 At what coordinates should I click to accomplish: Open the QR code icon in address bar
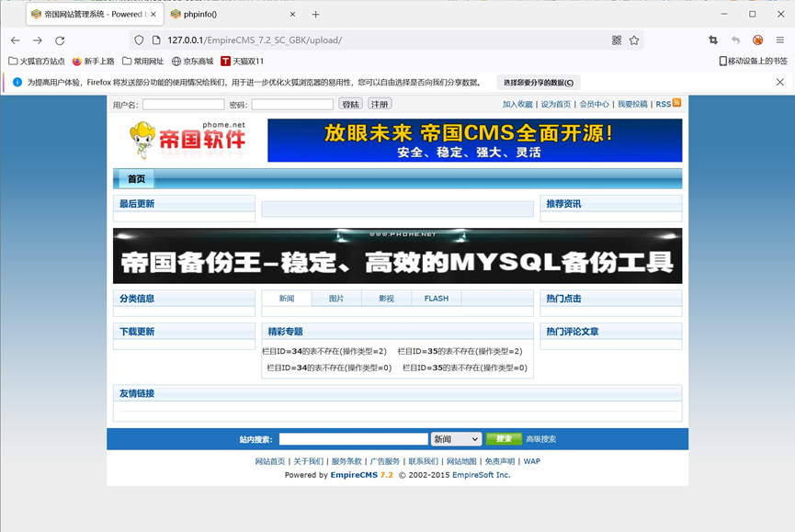[617, 40]
